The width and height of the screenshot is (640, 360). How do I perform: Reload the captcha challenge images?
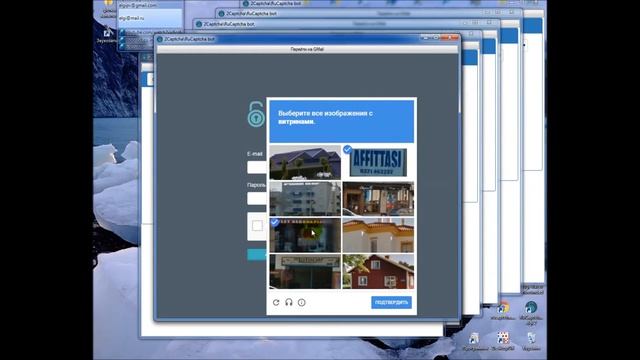276,302
